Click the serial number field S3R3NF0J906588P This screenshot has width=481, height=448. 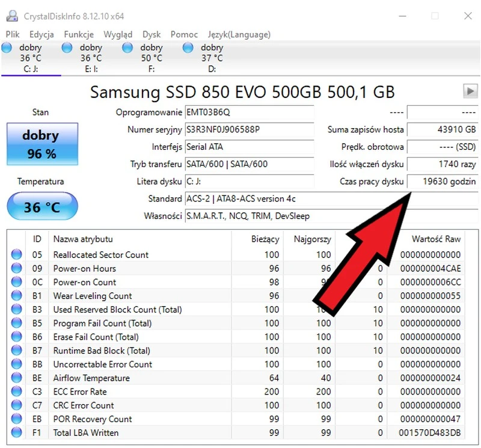249,130
